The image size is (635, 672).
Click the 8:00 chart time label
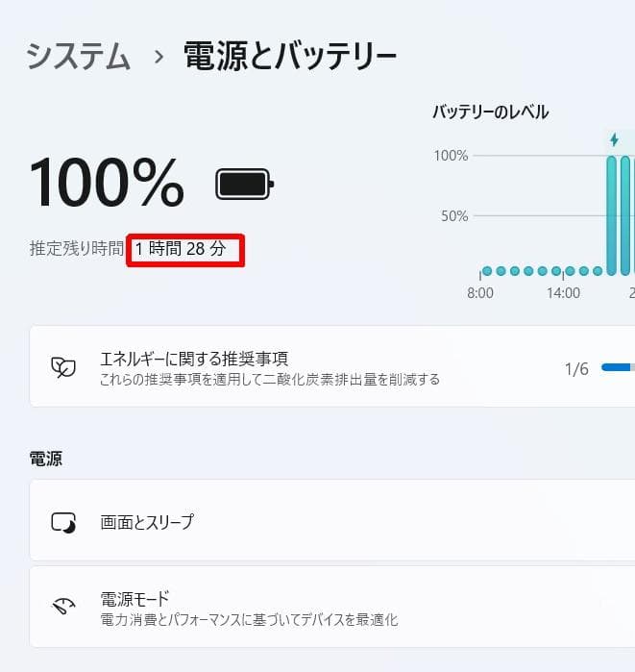pyautogui.click(x=480, y=293)
